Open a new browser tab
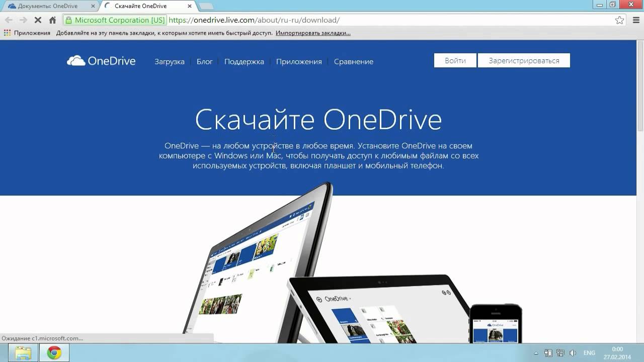Screen dimensions: 644x362 click(206, 6)
